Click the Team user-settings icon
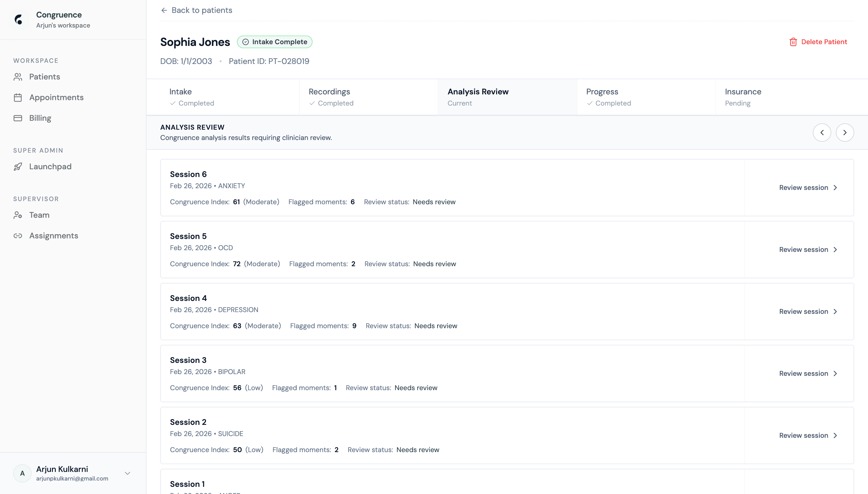868x494 pixels. pos(18,215)
